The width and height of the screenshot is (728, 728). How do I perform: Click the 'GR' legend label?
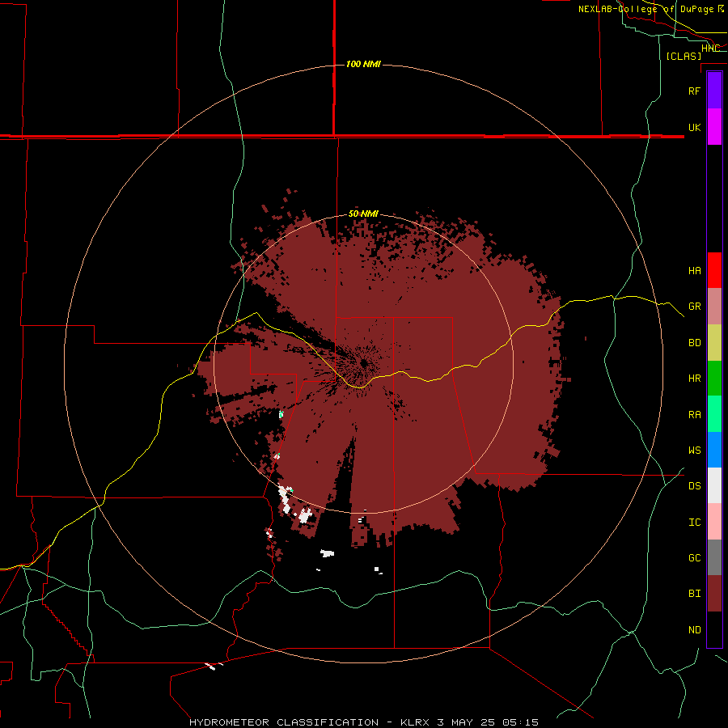tap(695, 307)
